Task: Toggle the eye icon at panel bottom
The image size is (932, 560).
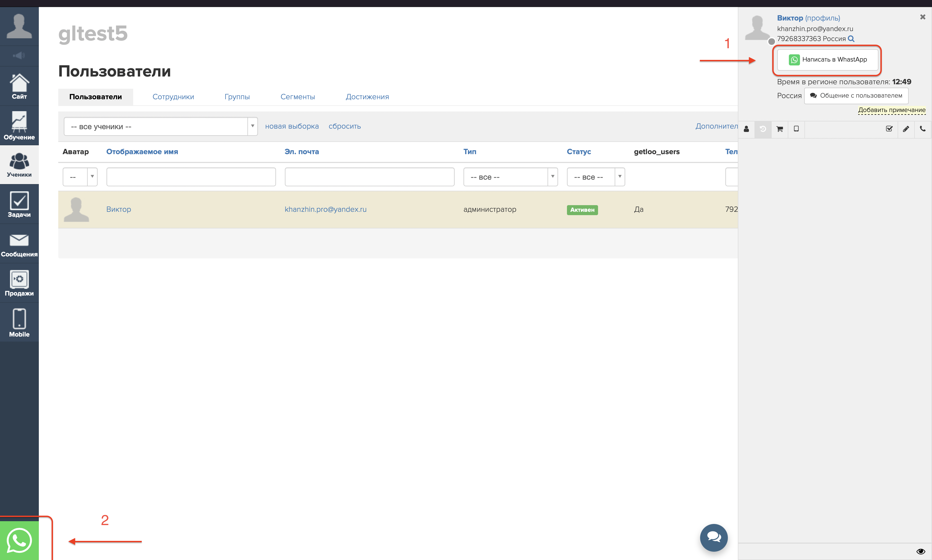Action: click(920, 551)
